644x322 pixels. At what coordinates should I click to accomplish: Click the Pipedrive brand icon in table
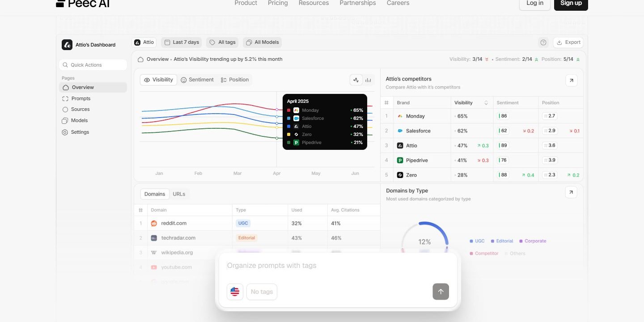coord(400,161)
